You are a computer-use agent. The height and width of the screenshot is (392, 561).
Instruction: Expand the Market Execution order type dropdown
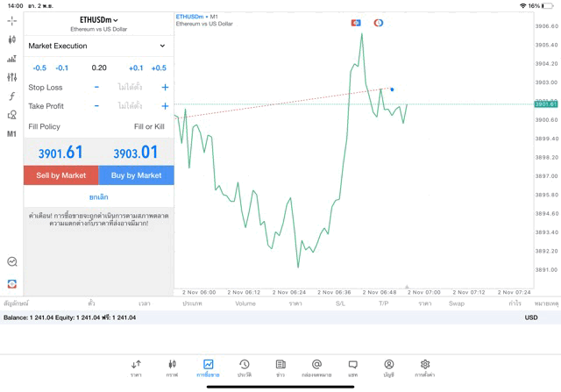(x=98, y=46)
